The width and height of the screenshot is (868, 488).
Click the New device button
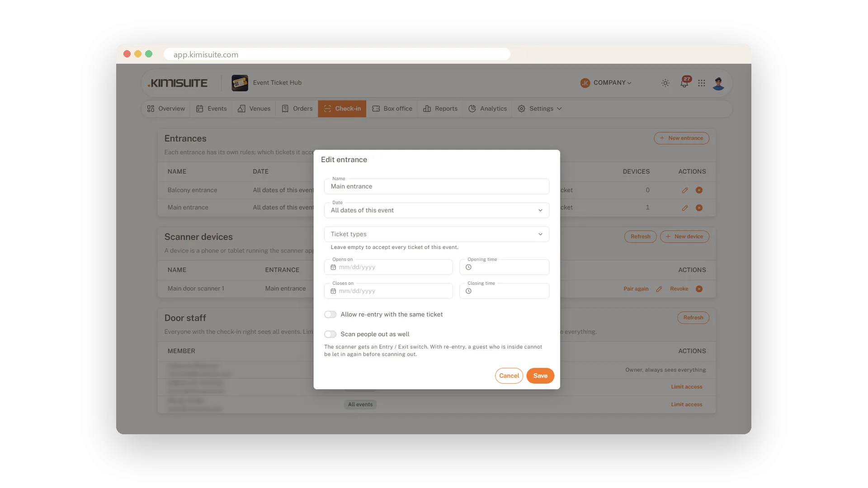coord(684,237)
